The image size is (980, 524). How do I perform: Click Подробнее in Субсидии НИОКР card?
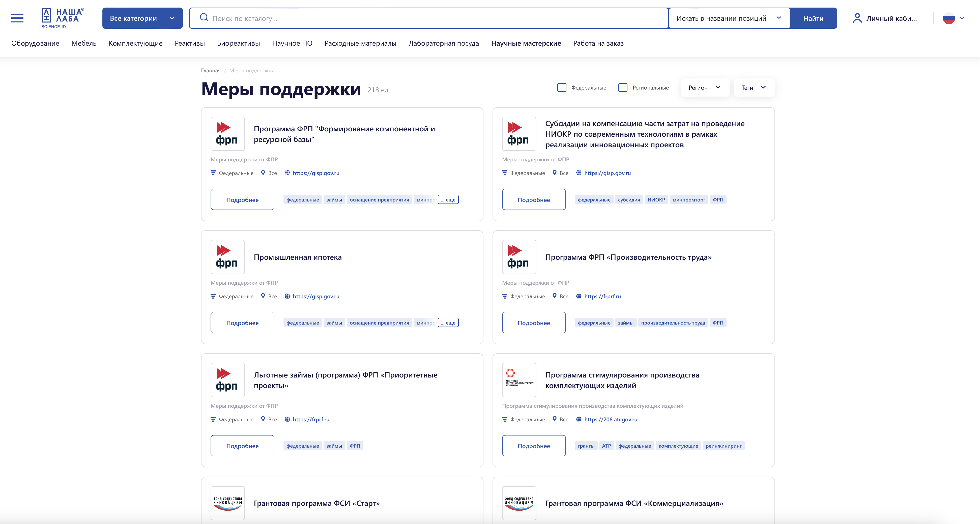click(534, 199)
